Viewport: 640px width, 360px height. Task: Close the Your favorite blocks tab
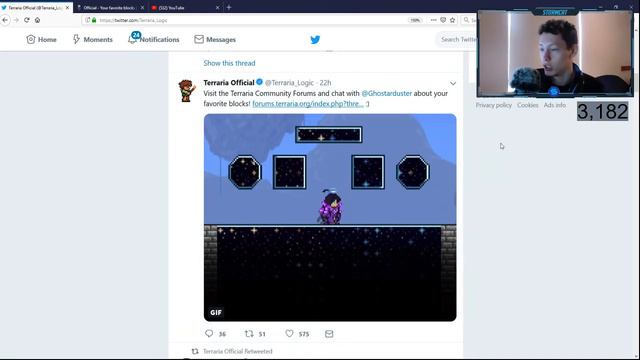[142, 7]
